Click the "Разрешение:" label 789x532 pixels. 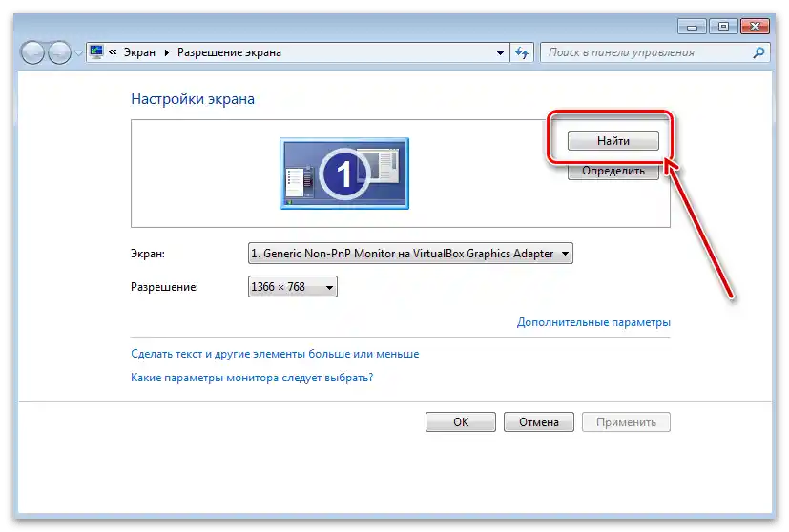point(164,287)
